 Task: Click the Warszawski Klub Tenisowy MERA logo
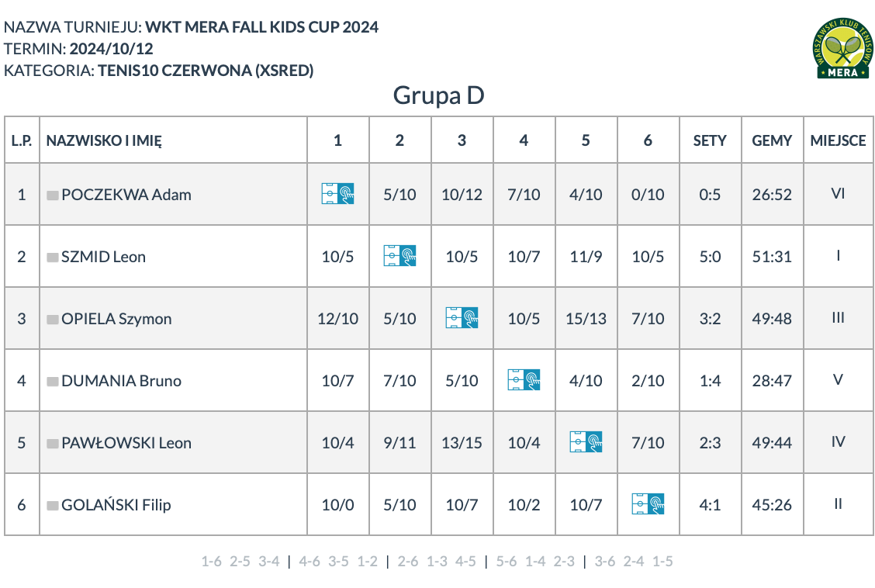pos(843,48)
